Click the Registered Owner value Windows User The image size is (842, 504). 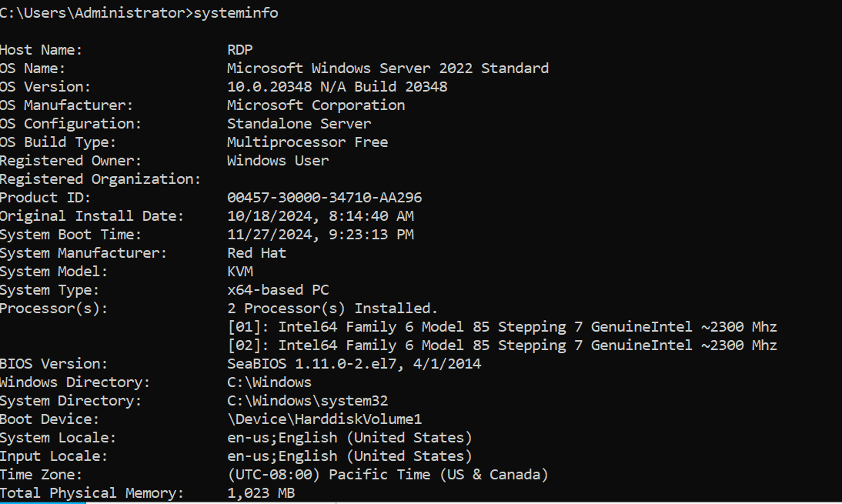(278, 161)
